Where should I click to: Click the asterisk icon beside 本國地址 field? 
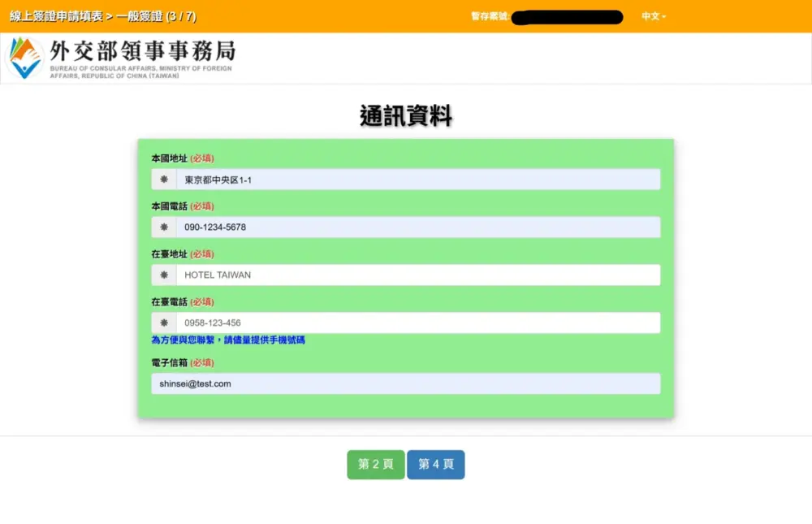click(x=164, y=179)
